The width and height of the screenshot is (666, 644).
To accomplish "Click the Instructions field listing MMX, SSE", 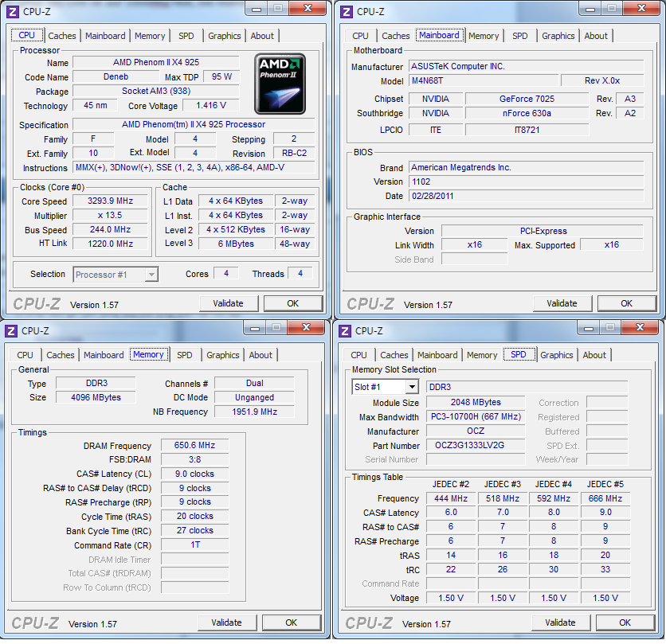I will click(x=194, y=167).
